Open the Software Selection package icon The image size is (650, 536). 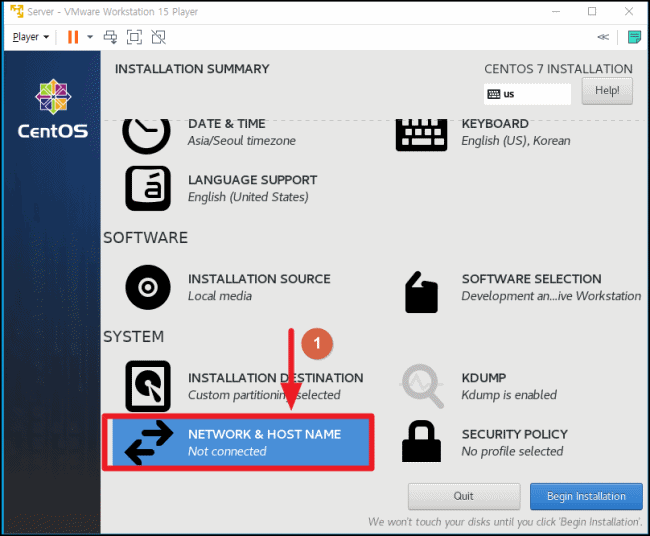421,292
